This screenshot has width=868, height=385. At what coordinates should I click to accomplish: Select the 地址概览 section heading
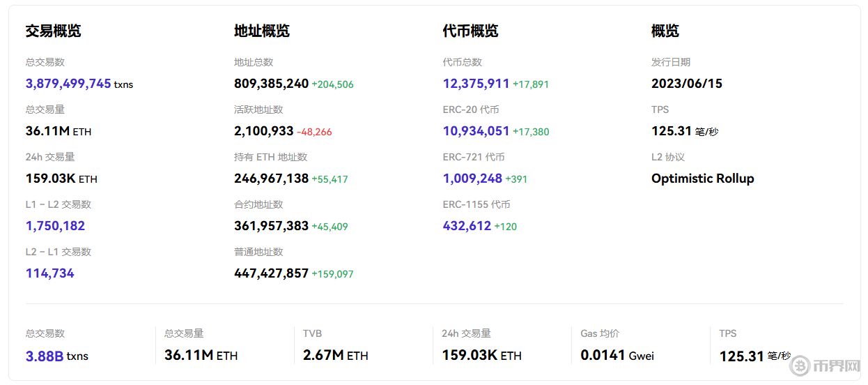tap(261, 31)
